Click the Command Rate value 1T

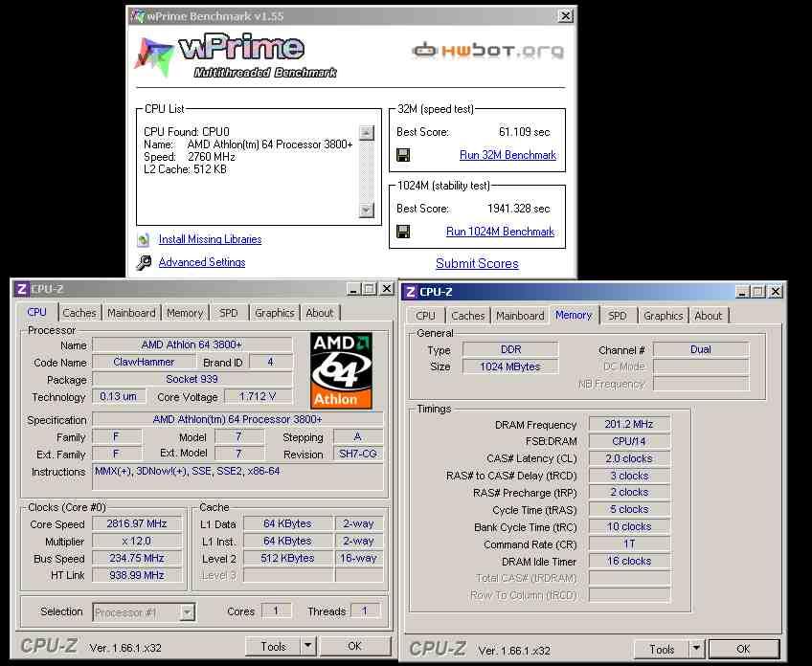click(x=629, y=544)
